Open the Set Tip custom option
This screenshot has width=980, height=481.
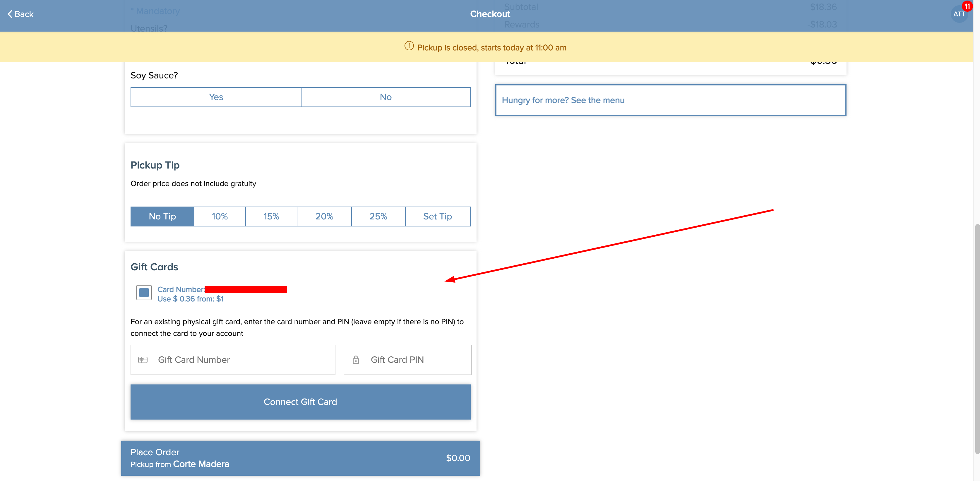pyautogui.click(x=438, y=216)
